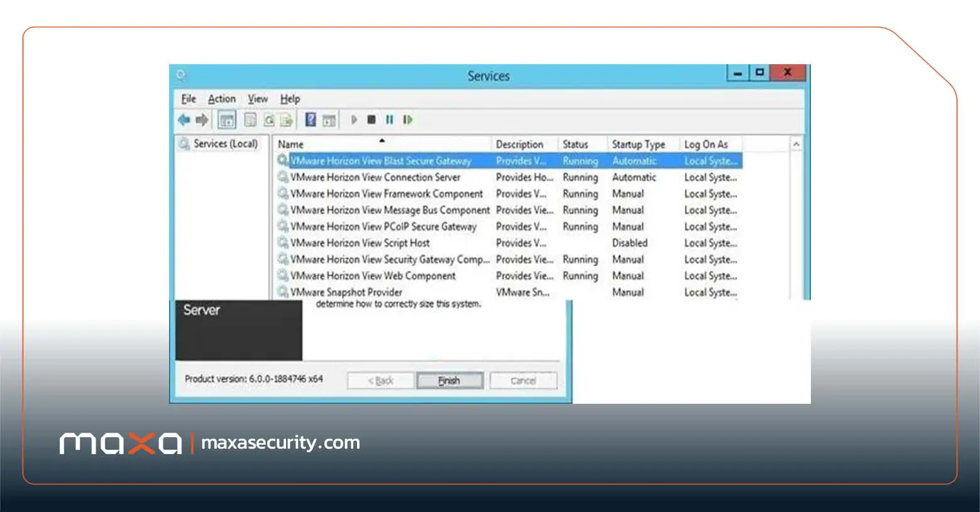
Task: Click the Back arrow in Services toolbar
Action: [184, 120]
